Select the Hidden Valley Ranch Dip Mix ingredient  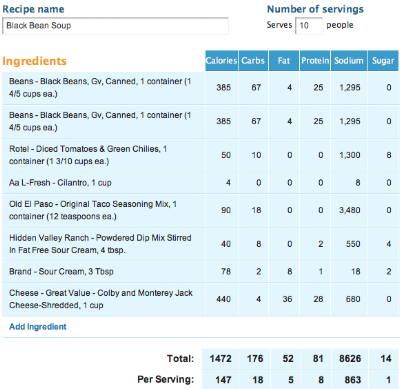pyautogui.click(x=200, y=244)
